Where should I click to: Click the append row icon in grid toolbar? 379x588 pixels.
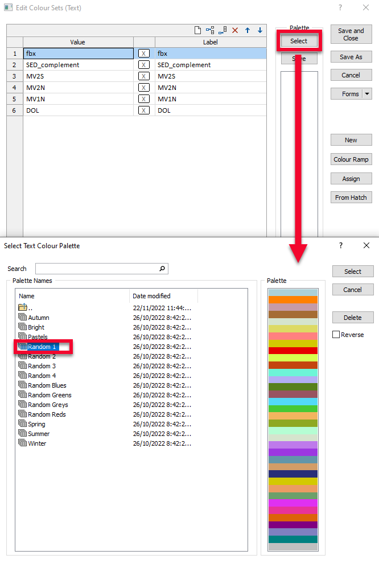(x=223, y=30)
